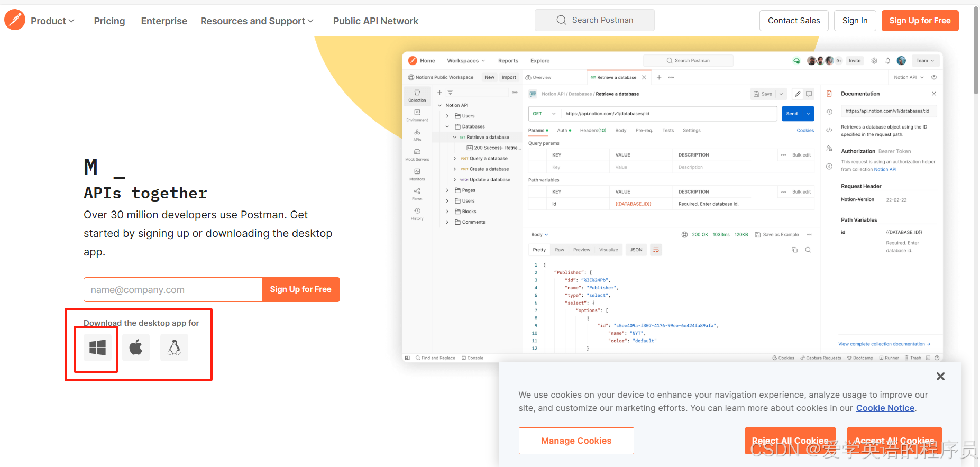Click the cloud sync status icon in preview

click(796, 61)
